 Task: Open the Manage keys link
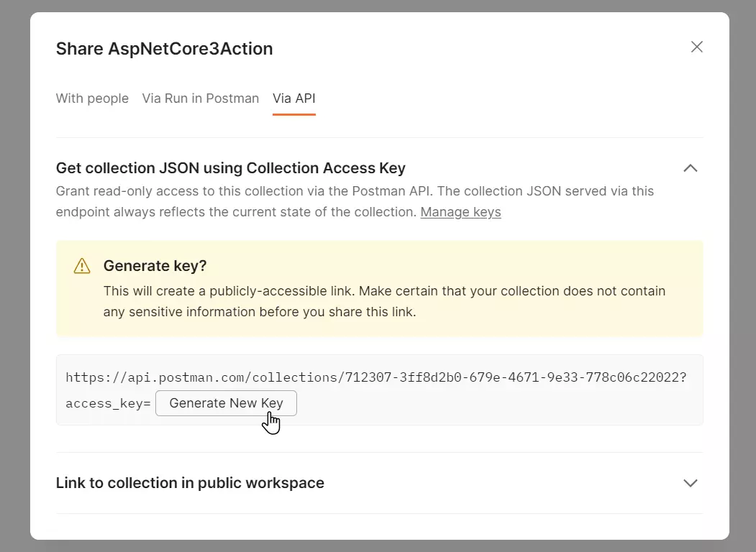click(x=460, y=212)
